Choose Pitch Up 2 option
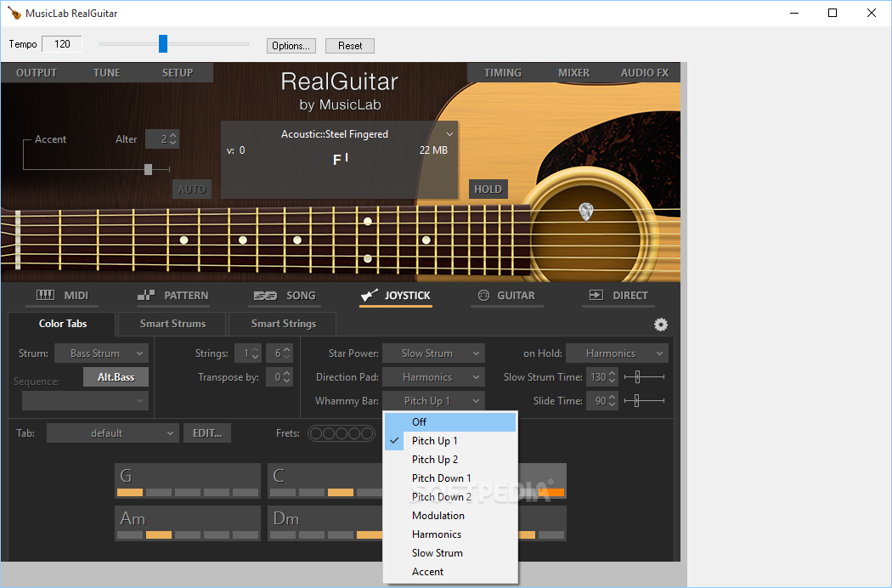This screenshot has width=892, height=588. point(450,460)
